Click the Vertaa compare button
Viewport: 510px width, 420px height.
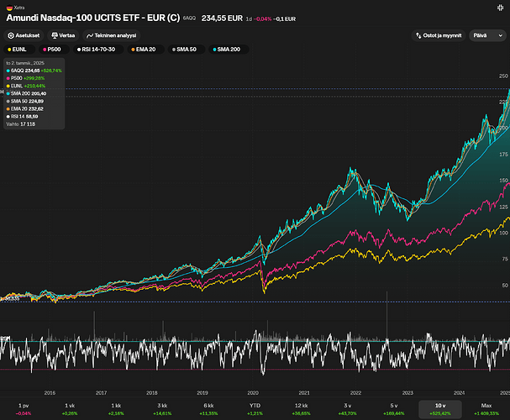[x=63, y=35]
